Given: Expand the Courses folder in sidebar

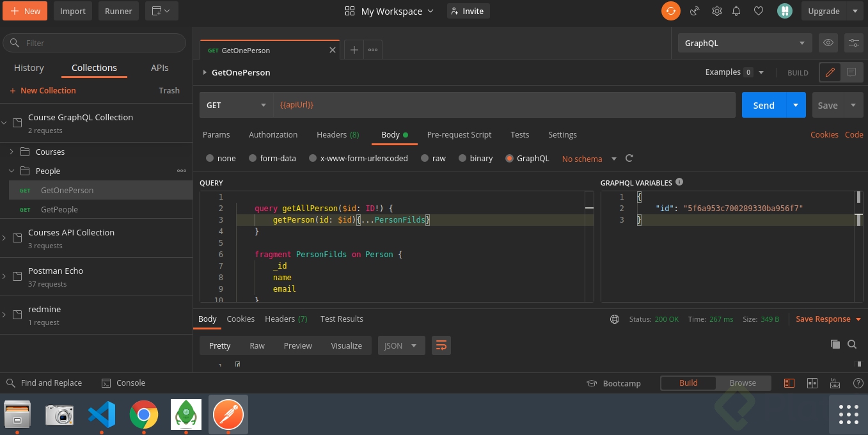Looking at the screenshot, I should [12, 152].
